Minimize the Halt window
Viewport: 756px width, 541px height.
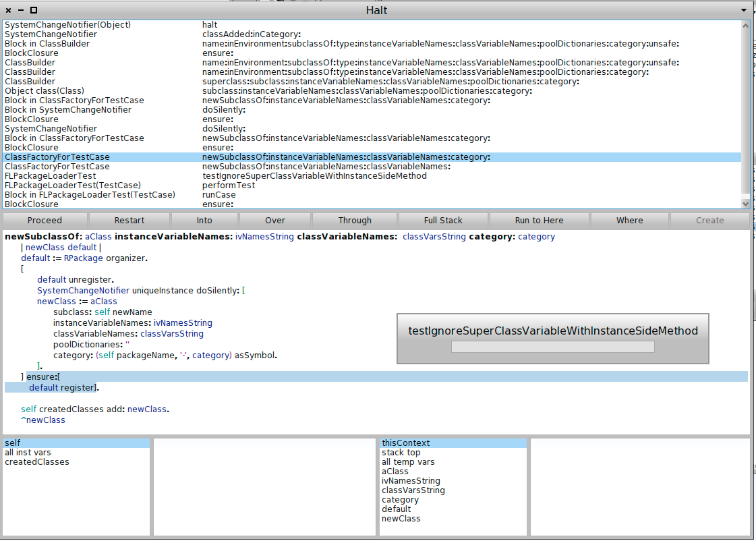click(21, 10)
